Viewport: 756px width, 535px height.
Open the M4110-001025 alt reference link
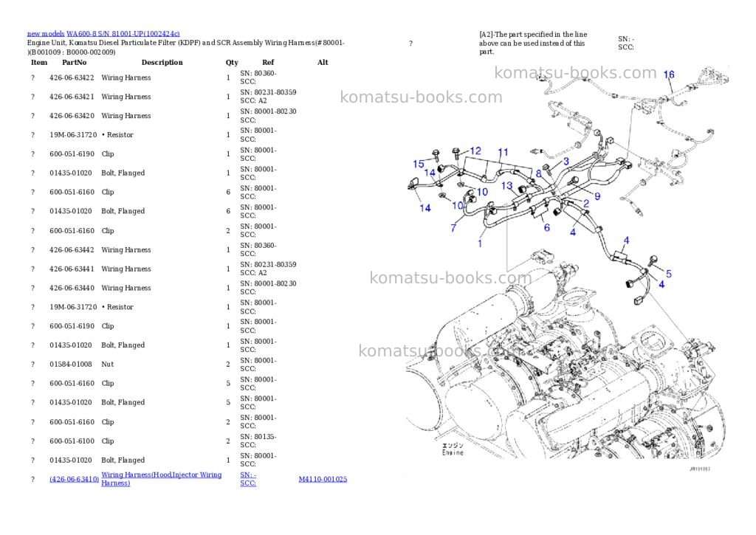pos(323,479)
